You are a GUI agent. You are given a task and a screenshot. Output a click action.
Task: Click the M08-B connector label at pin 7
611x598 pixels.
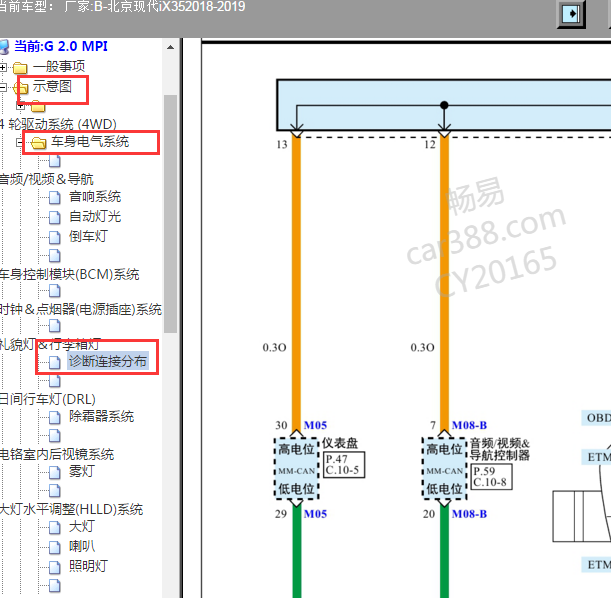[469, 425]
